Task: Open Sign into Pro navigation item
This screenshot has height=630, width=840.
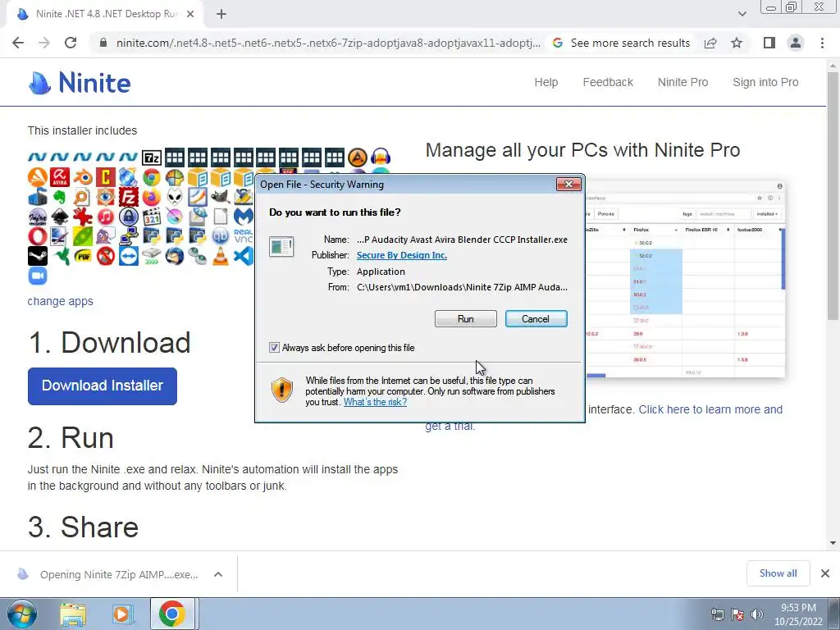Action: tap(765, 83)
